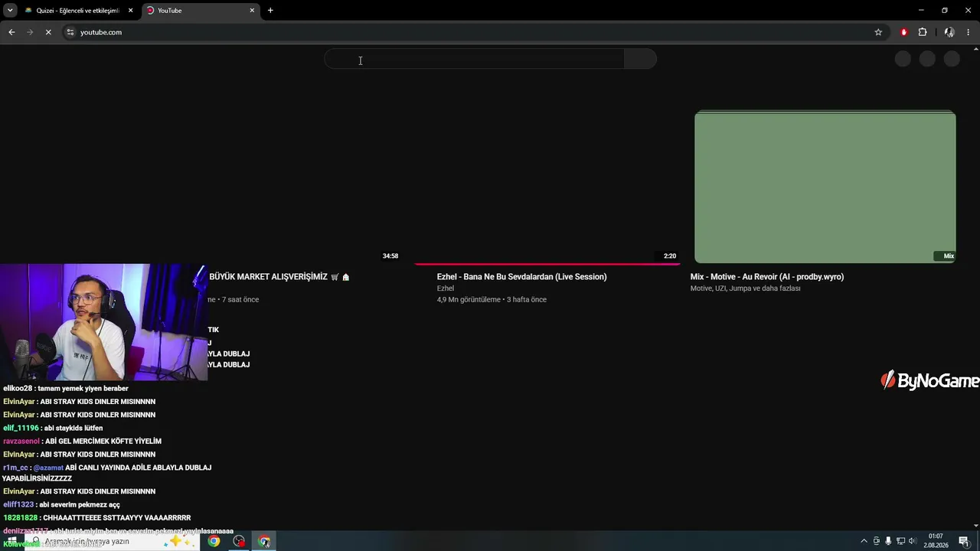Open OBS Studio from the taskbar
The width and height of the screenshot is (980, 551).
pos(239,541)
